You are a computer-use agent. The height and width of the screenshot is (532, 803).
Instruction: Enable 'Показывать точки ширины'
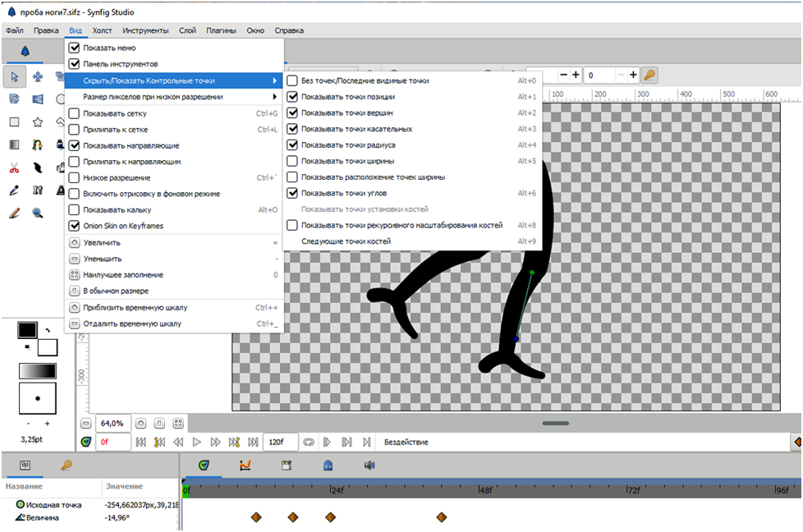click(x=292, y=161)
